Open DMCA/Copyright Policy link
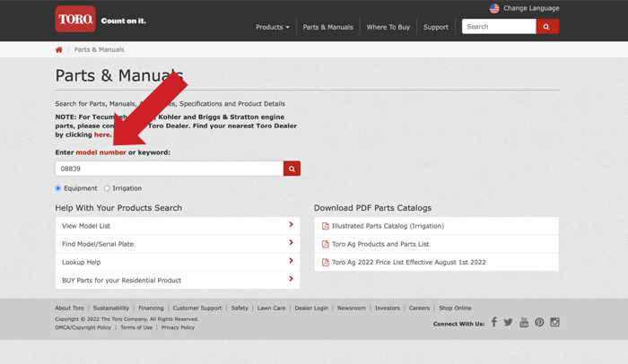Image resolution: width=628 pixels, height=364 pixels. click(83, 327)
